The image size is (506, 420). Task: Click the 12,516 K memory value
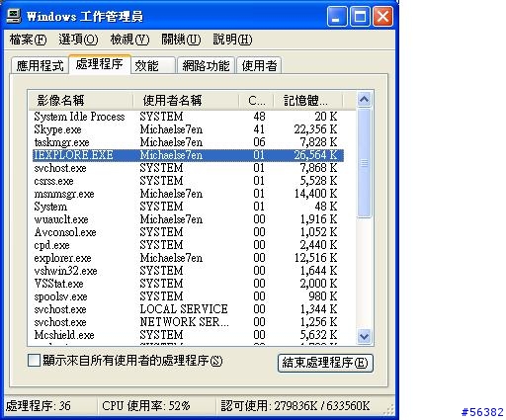(315, 258)
